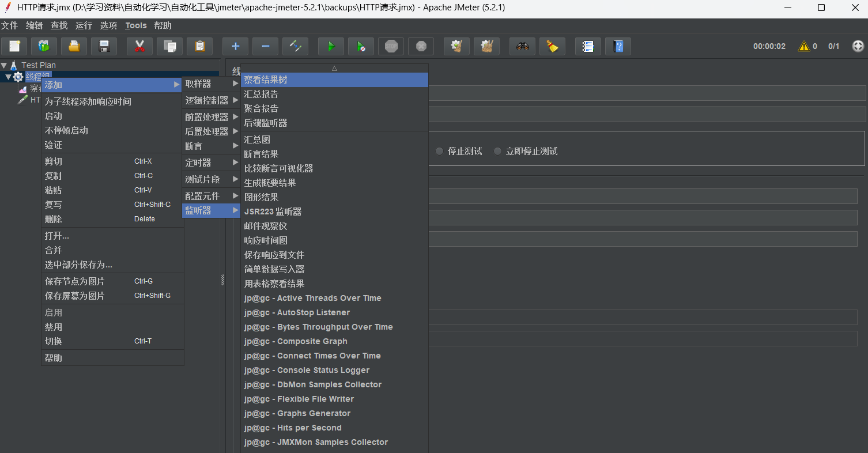This screenshot has height=453, width=868.
Task: Add the 聚合报告 listener
Action: click(x=335, y=108)
